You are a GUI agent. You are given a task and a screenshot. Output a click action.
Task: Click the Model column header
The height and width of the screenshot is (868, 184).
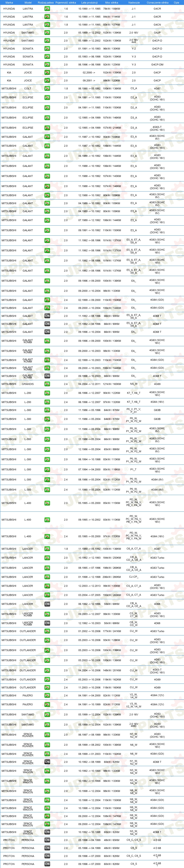click(x=28, y=2)
